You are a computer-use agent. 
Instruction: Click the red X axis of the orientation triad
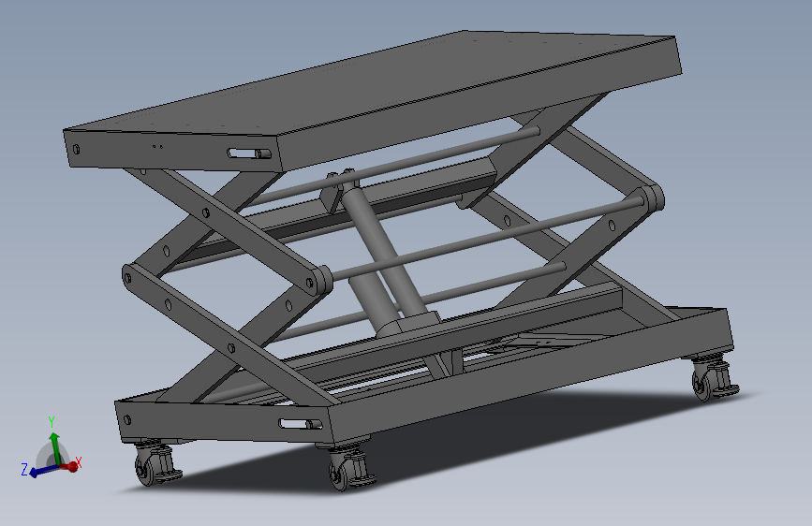pyautogui.click(x=72, y=466)
